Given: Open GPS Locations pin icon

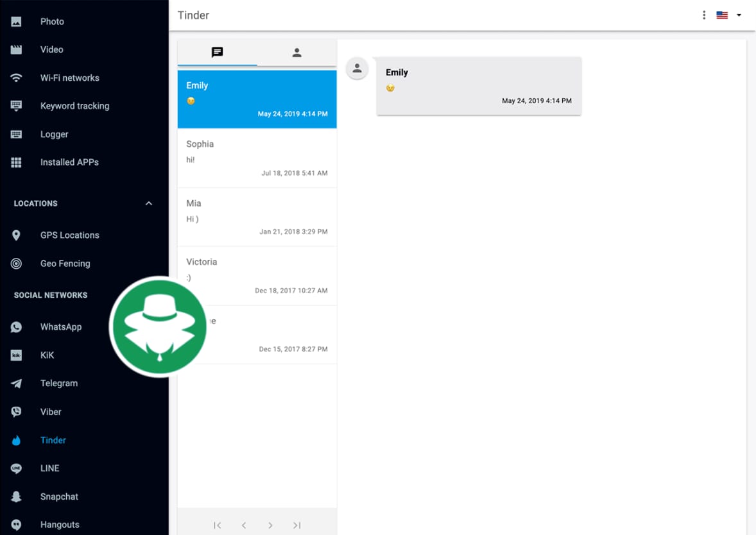Looking at the screenshot, I should coord(17,235).
